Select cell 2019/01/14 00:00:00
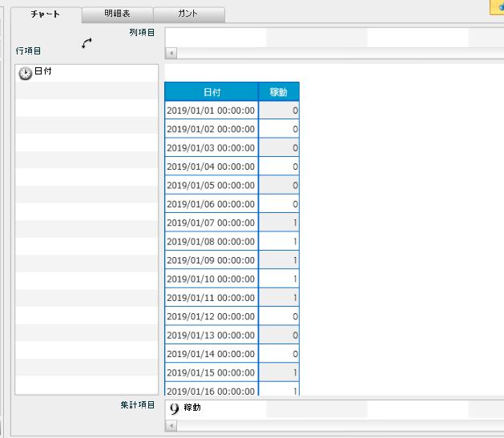Image resolution: width=504 pixels, height=438 pixels. pyautogui.click(x=212, y=354)
